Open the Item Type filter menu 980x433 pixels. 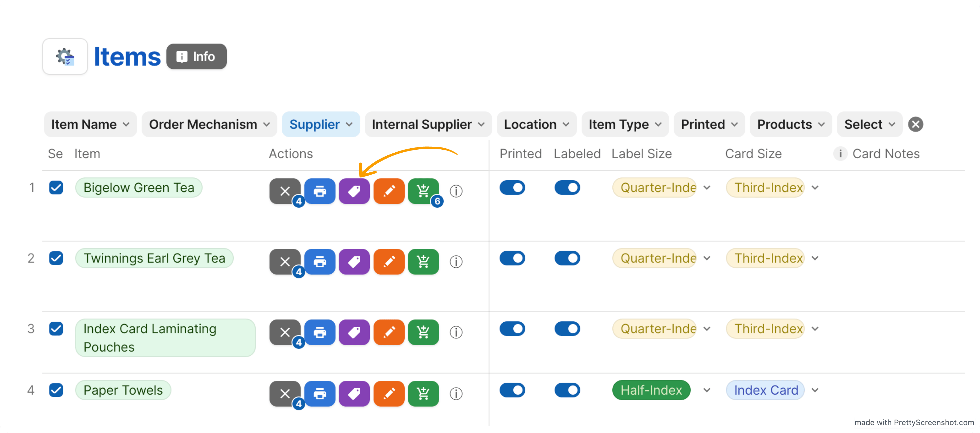click(625, 124)
